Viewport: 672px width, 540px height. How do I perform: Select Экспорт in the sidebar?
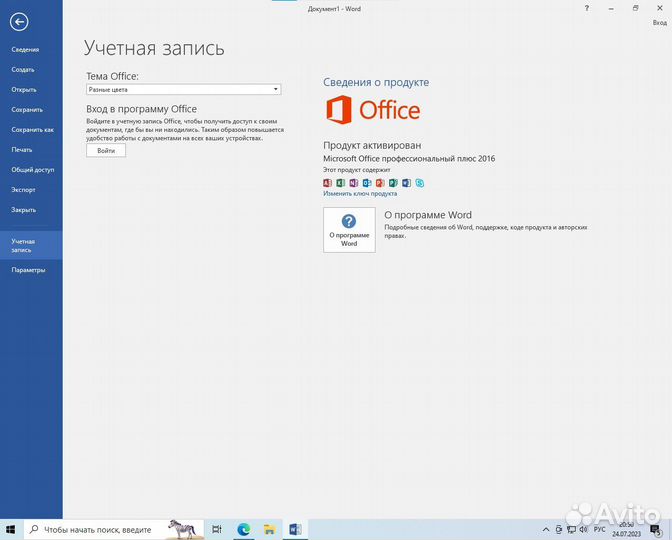coord(23,189)
